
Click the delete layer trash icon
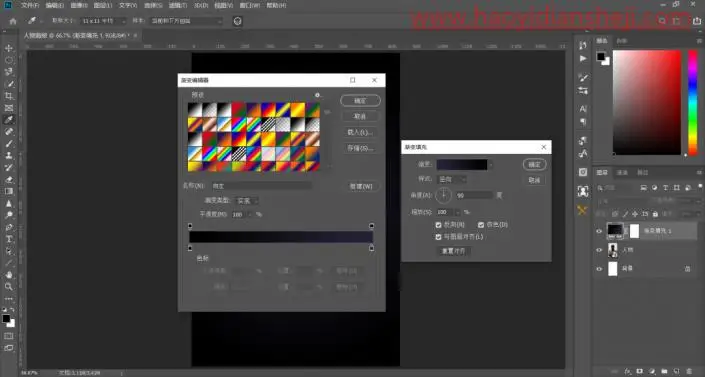point(689,372)
